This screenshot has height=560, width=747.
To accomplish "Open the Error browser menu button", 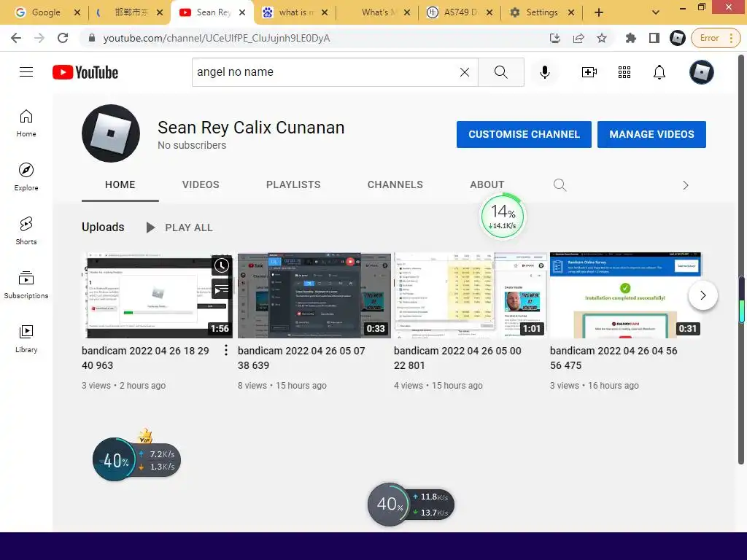I will point(716,38).
